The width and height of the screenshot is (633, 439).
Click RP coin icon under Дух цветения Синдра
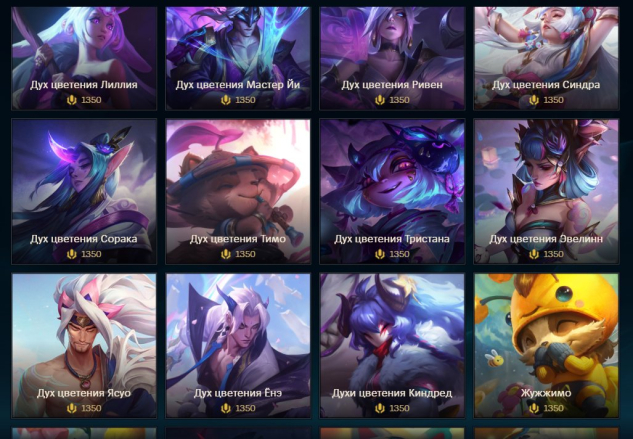[x=534, y=100]
